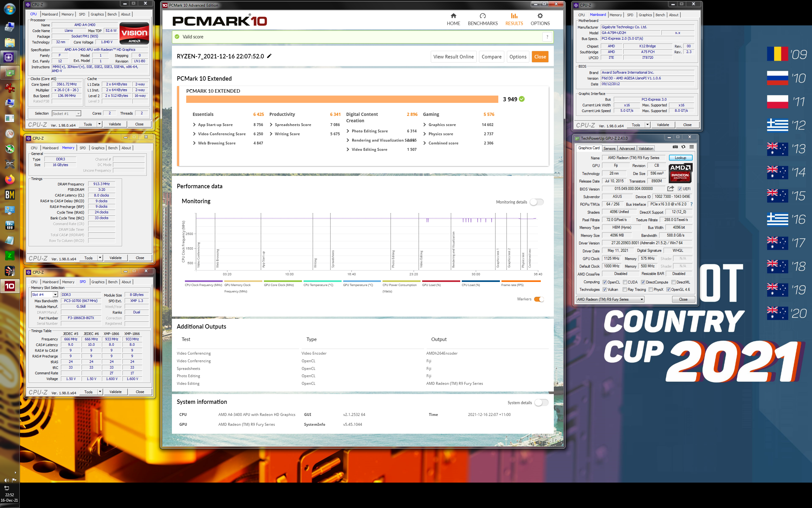
Task: Open Bench tab in top-left CPU-Z window
Action: click(x=112, y=14)
